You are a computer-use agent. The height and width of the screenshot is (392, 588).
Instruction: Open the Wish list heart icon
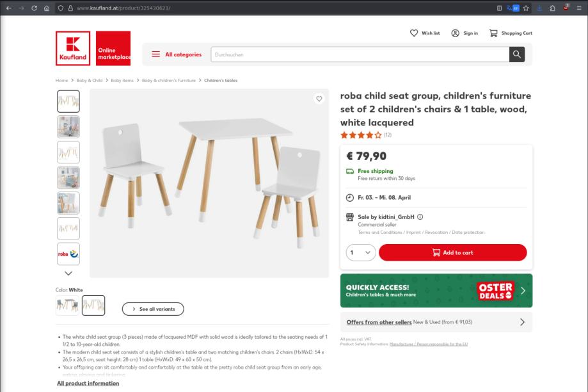[413, 33]
